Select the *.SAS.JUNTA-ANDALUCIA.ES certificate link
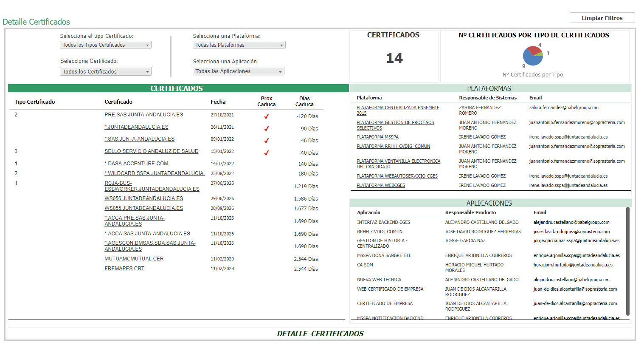The width and height of the screenshot is (644, 348). [x=140, y=139]
